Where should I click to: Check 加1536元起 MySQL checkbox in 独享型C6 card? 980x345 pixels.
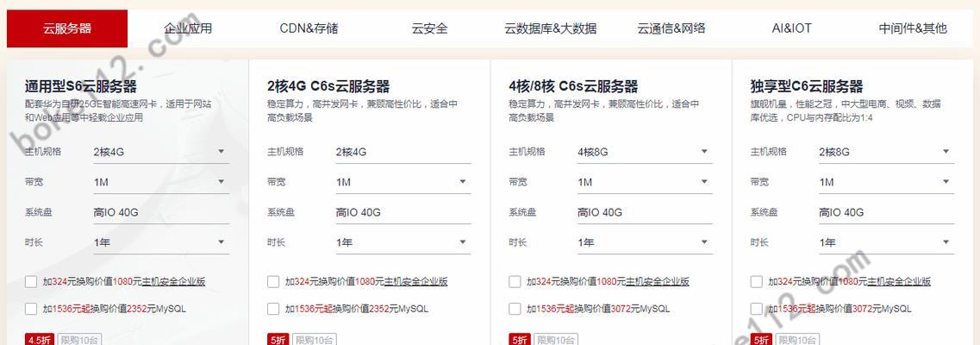757,309
